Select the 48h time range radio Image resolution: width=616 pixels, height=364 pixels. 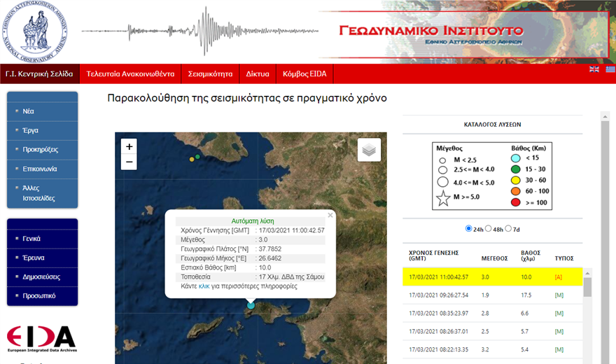489,229
